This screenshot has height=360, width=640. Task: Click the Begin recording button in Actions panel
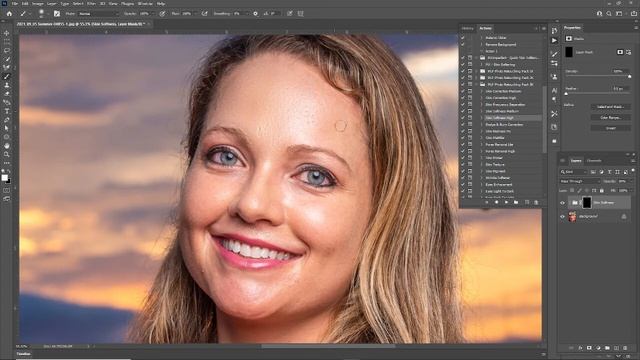pyautogui.click(x=496, y=202)
